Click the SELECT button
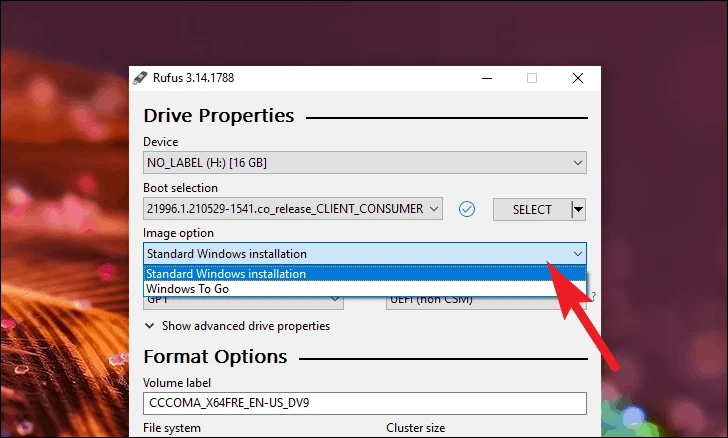Screen dimensions: 728x438 coord(532,209)
